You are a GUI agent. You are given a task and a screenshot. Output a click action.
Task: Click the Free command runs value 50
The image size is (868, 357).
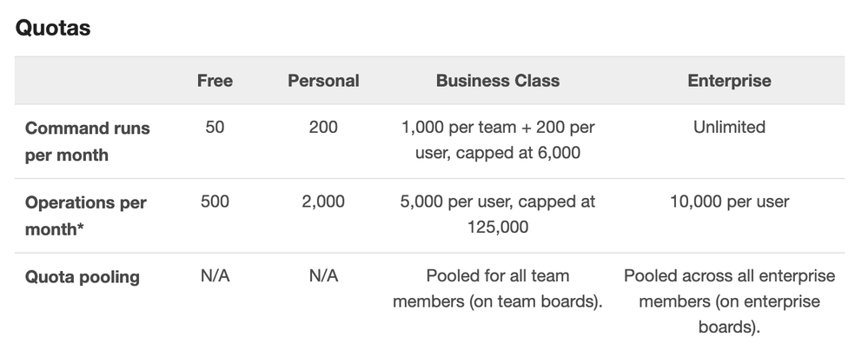tap(215, 128)
